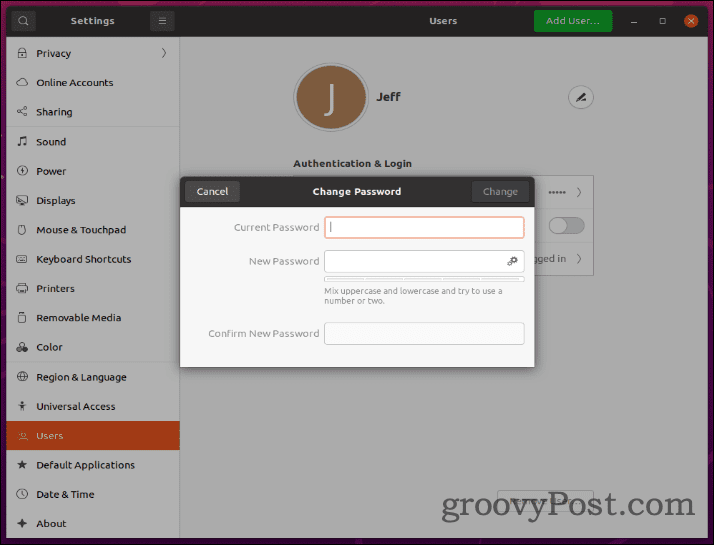Focus the Current Password field
714x545 pixels.
424,227
